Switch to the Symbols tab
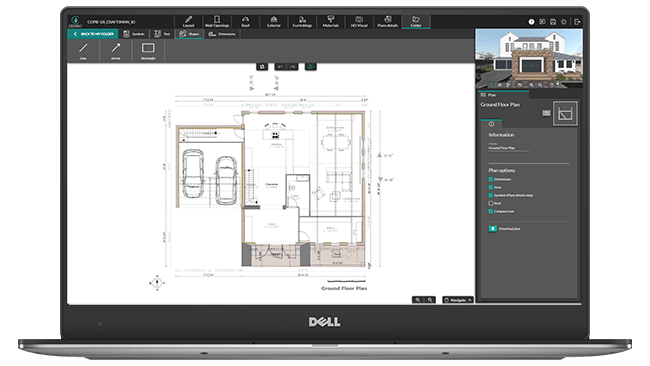This screenshot has height=366, width=650. coord(134,34)
